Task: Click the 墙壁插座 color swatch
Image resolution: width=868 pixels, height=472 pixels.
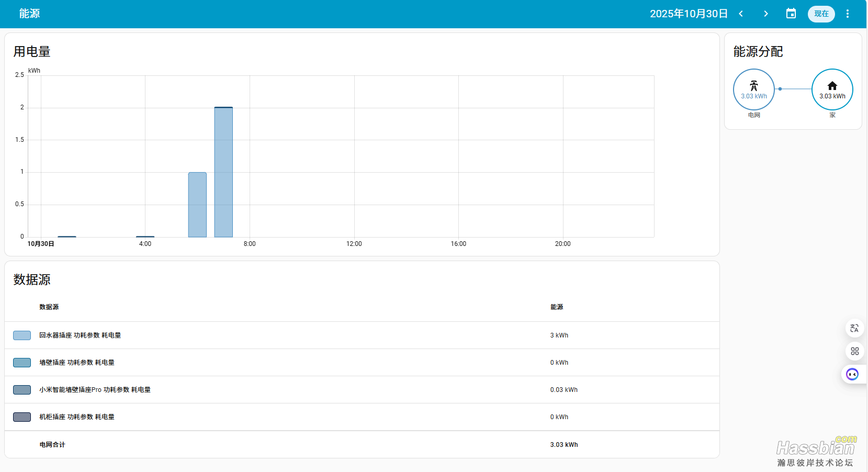Action: (22, 363)
